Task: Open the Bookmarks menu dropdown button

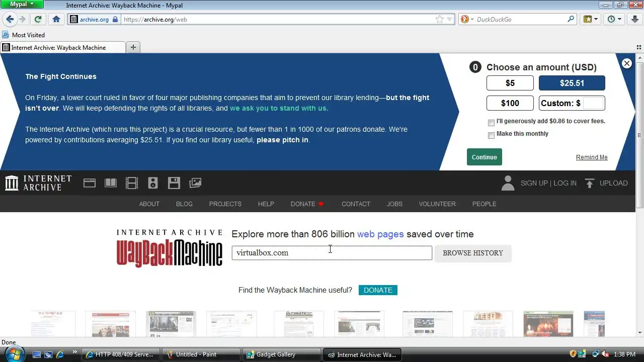Action: click(x=591, y=19)
